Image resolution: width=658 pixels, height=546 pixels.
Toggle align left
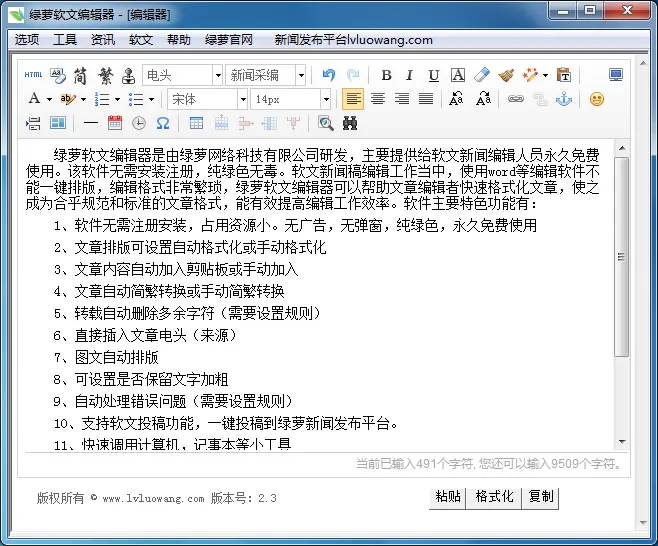(x=353, y=99)
